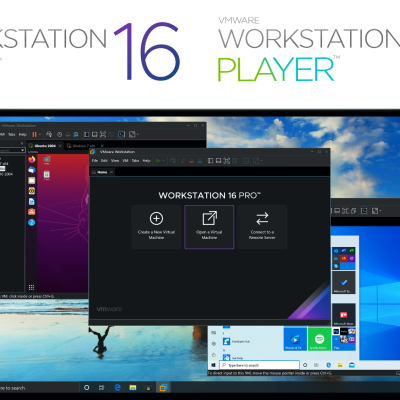The height and width of the screenshot is (400, 400).
Task: Open the VM menu in front VMware window
Action: pos(125,161)
